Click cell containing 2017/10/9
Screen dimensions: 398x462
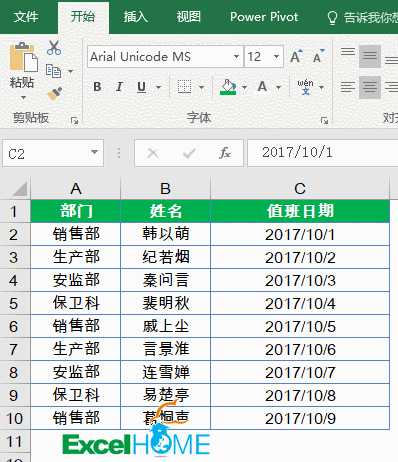(x=300, y=418)
